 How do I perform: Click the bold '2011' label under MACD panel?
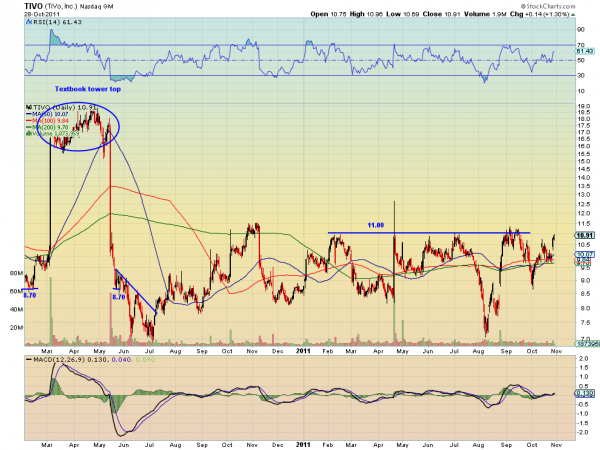303,444
